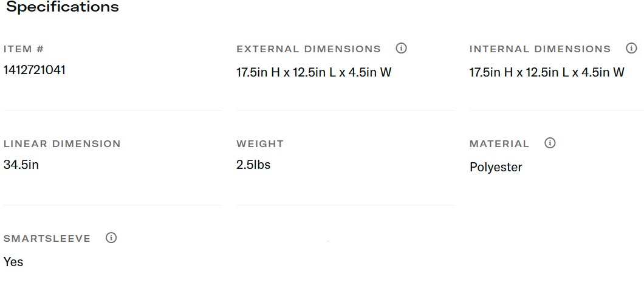Select the 34.5in linear dimension value
The height and width of the screenshot is (305, 644).
click(x=21, y=165)
